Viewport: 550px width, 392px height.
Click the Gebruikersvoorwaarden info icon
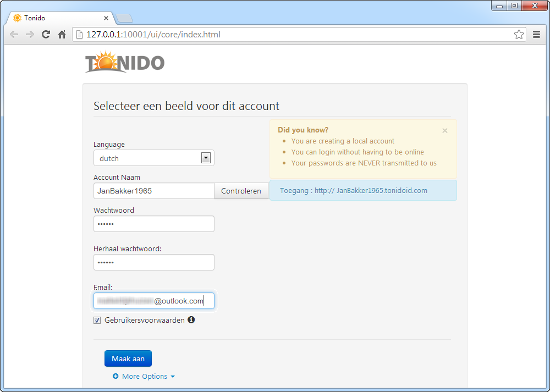191,320
